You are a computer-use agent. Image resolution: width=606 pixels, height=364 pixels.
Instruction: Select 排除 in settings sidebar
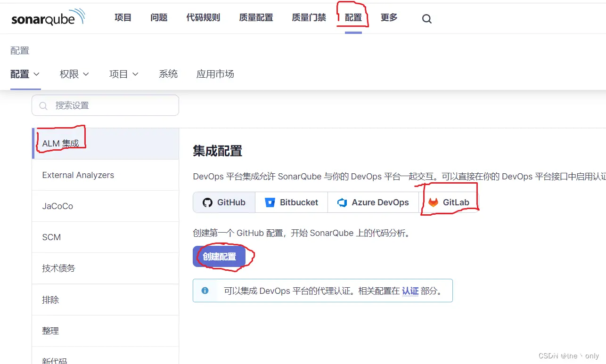pos(106,299)
